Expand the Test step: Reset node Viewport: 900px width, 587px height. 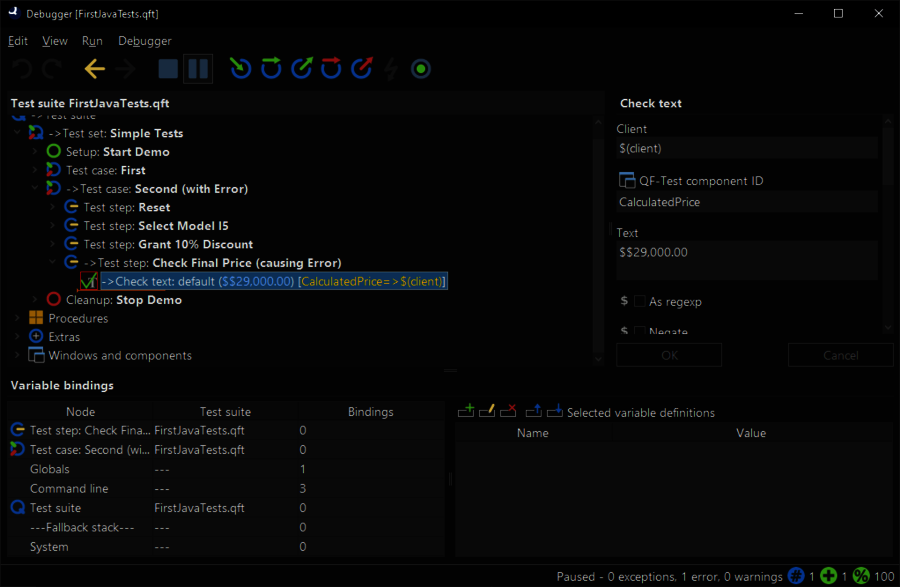pos(53,207)
